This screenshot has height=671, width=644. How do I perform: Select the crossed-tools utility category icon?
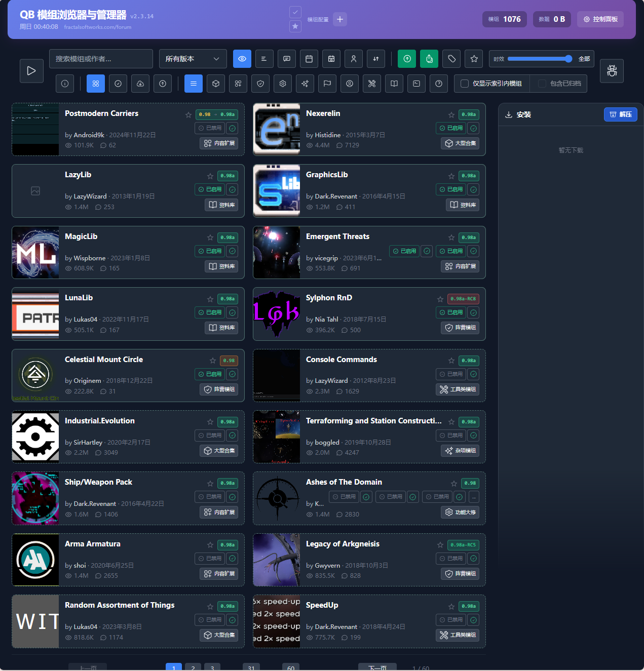(x=372, y=84)
